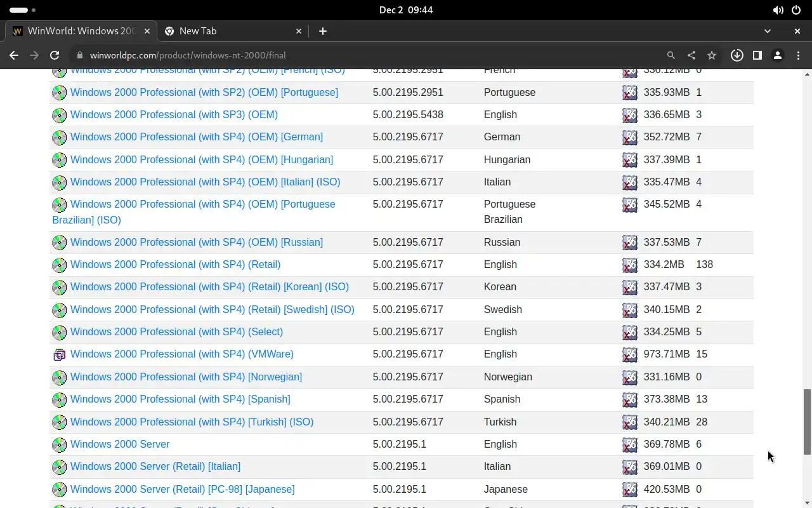Open Windows 2000 Professional (with SP2) (OEM) [Portuguese]
812x508 pixels.
coord(204,92)
